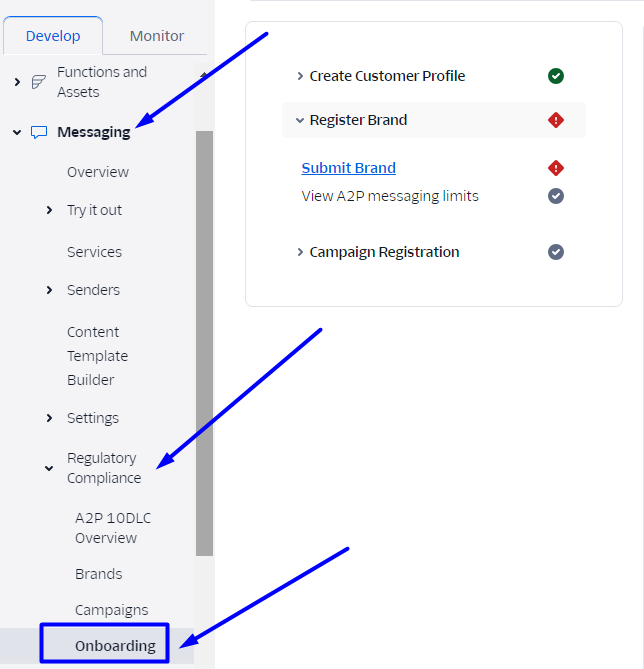Expand the Campaign Registration step

tap(300, 252)
